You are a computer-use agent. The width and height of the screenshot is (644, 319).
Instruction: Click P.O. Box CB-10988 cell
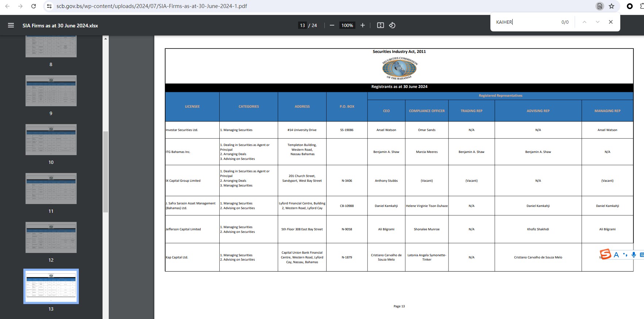[x=347, y=206]
